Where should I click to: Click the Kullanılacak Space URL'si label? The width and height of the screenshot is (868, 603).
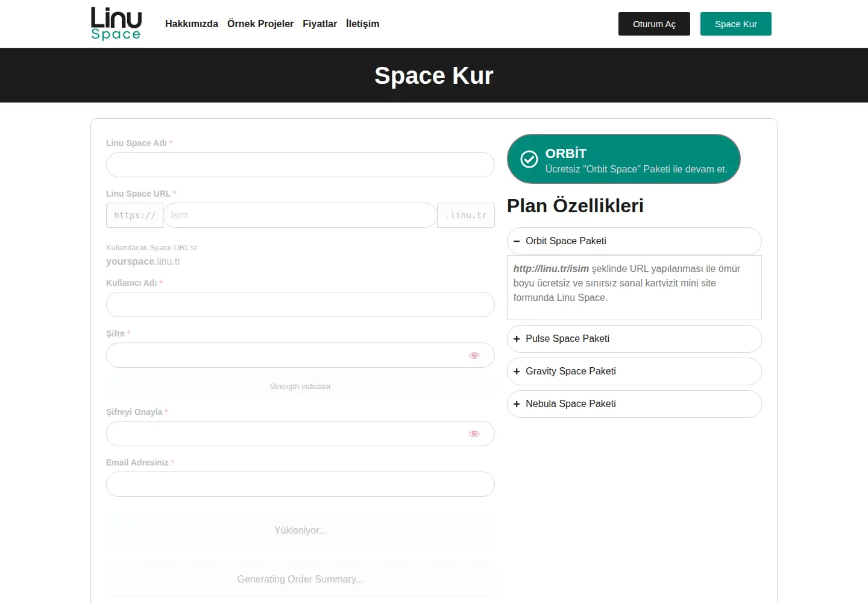tap(152, 248)
